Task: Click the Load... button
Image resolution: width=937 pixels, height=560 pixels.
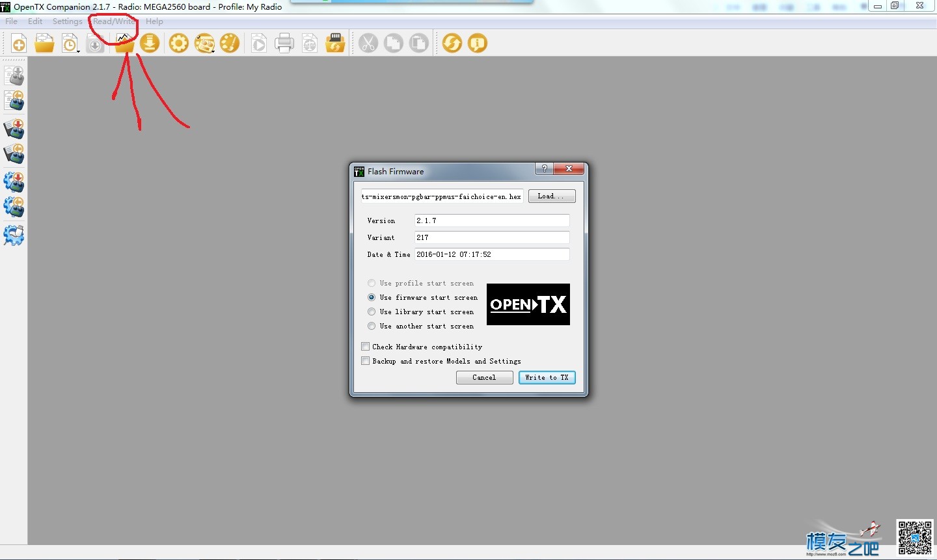Action: 552,196
